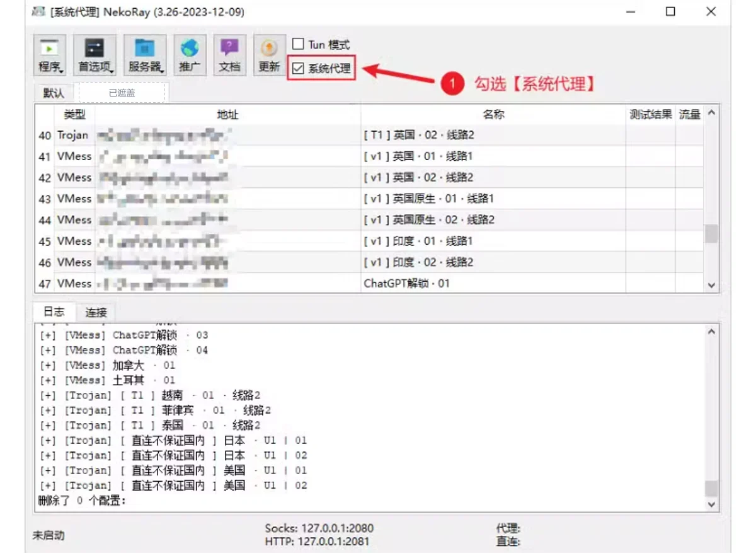Click log line ChatGPT解锁 · 04
This screenshot has height=553, width=756.
pos(123,350)
